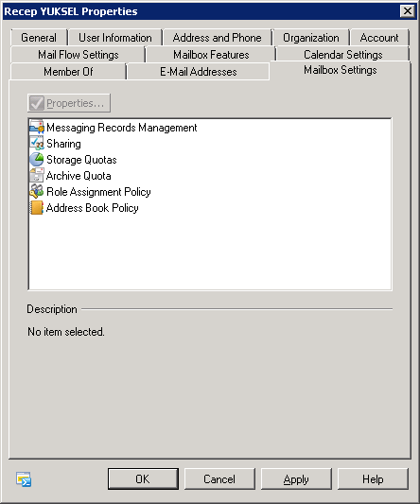The image size is (420, 504).
Task: Go to Address and Phone tab
Action: coord(217,38)
